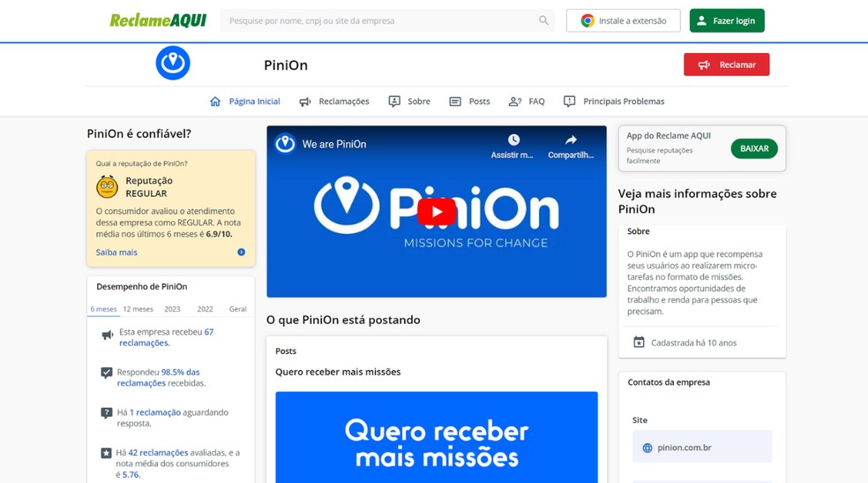
Task: Click the 98.5% das reclamações link
Action: tap(158, 377)
